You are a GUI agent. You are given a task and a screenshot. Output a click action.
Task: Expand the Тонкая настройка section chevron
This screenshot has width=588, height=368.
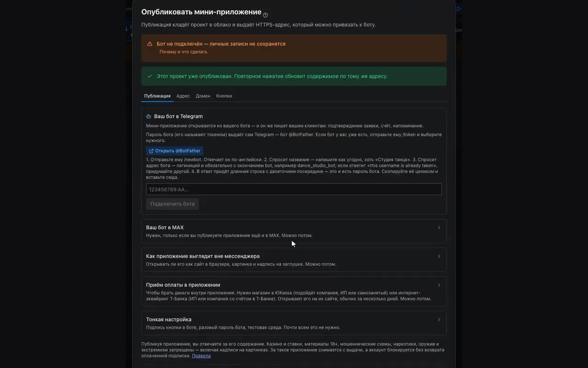point(439,320)
